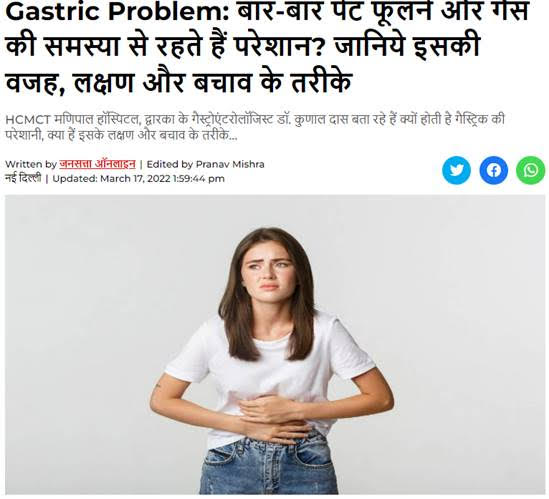
Task: Click the "नई दिल्ली" location text
Action: pos(23,178)
